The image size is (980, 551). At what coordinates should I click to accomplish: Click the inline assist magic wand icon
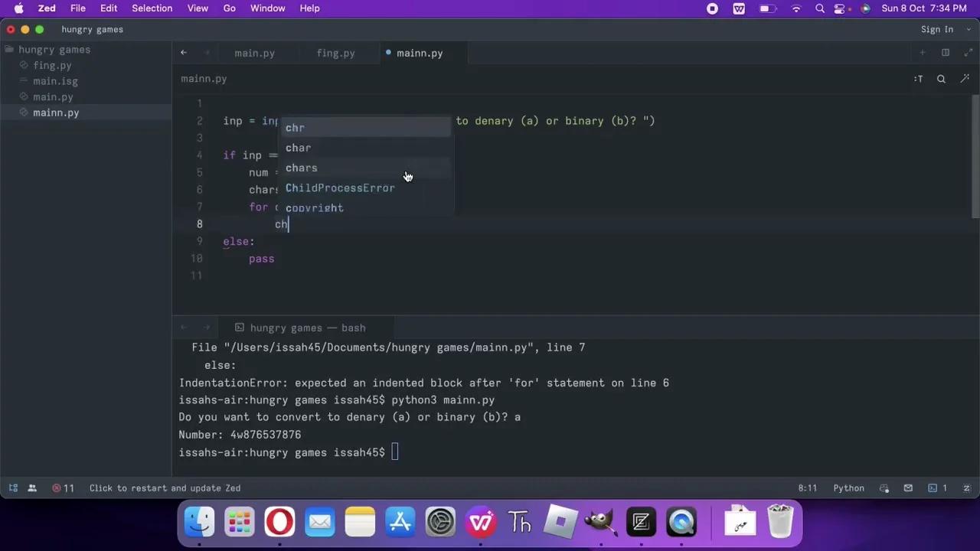(964, 79)
